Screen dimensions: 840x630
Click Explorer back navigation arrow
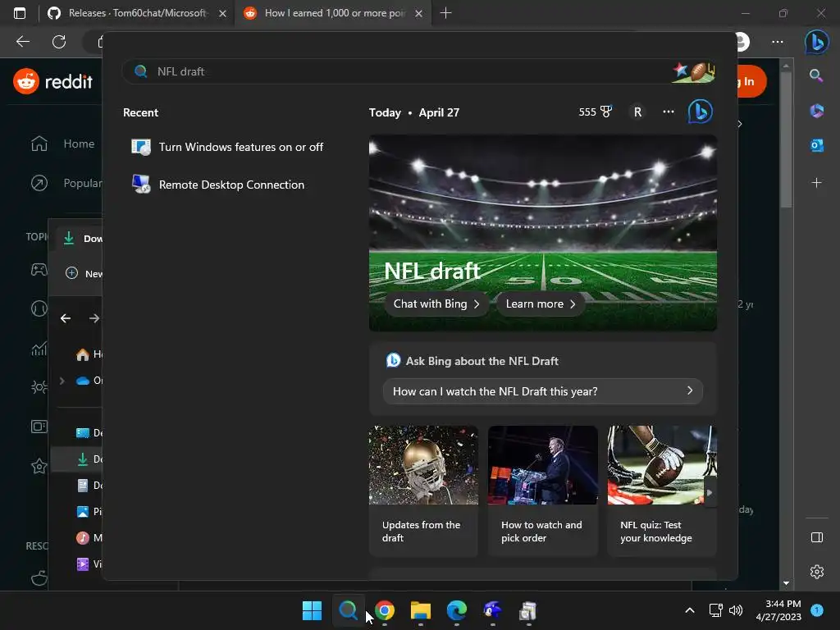click(66, 318)
